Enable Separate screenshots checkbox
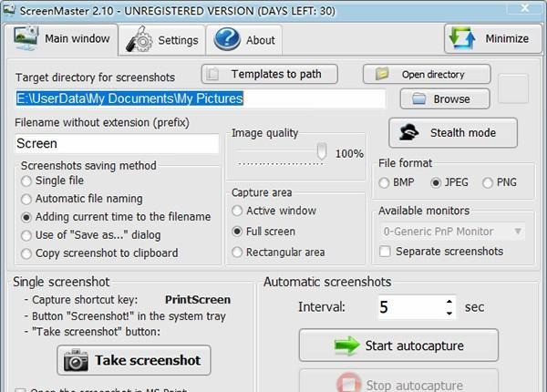This screenshot has width=547, height=392. tap(385, 251)
